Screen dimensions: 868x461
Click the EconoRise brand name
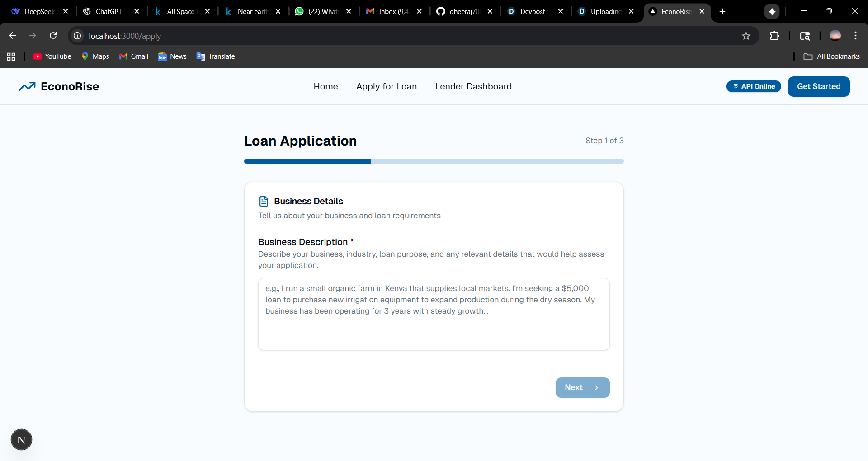coord(70,86)
